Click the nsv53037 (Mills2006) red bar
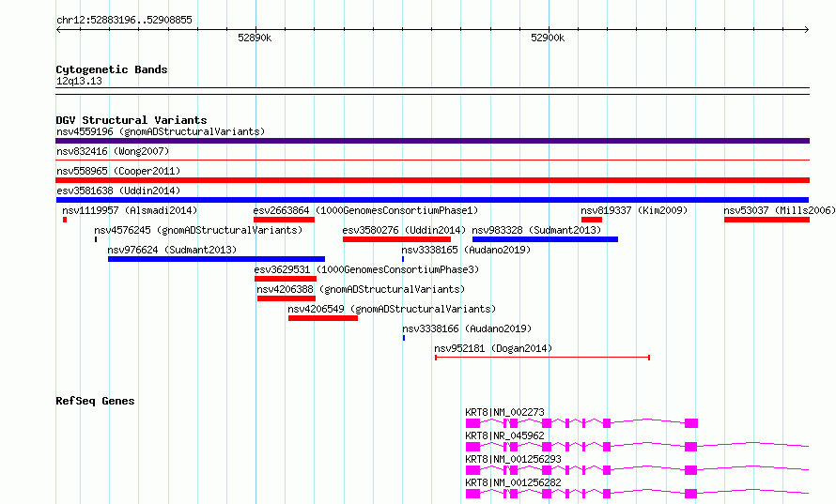This screenshot has height=504, width=836. click(x=766, y=220)
